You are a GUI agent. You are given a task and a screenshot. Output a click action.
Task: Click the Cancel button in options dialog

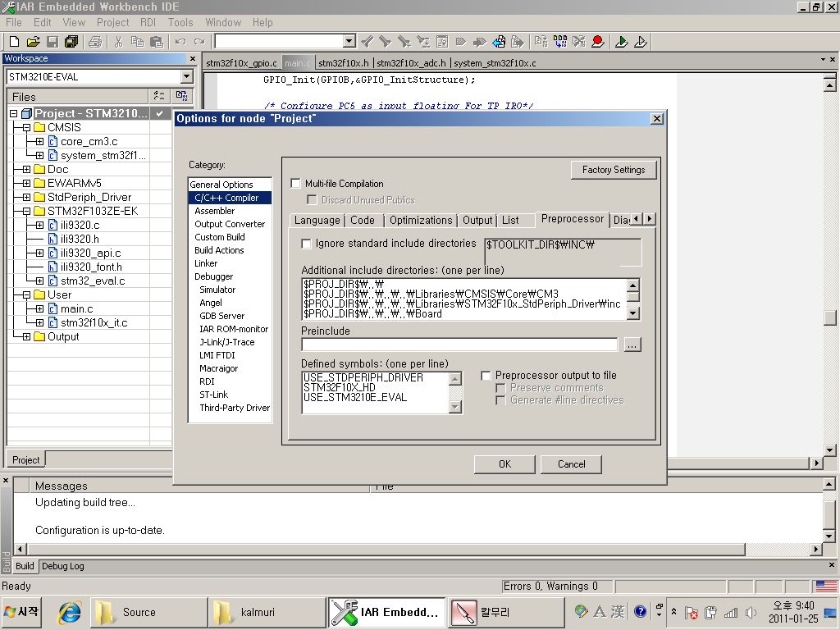[x=571, y=464]
